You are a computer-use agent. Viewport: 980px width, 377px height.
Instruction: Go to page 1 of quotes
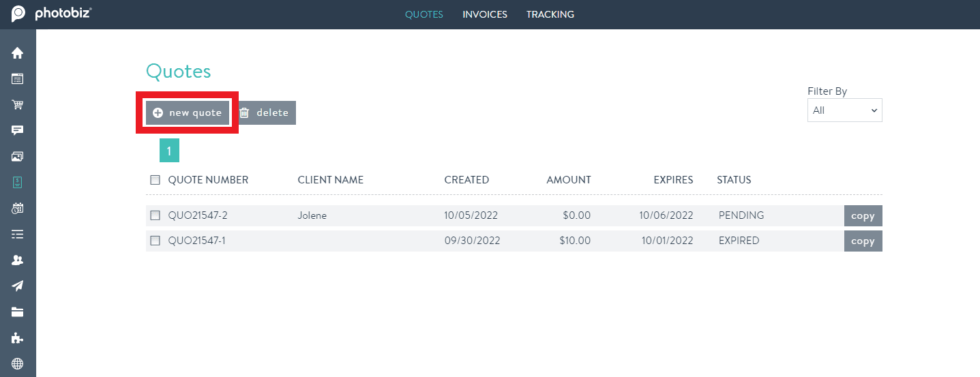pos(169,151)
